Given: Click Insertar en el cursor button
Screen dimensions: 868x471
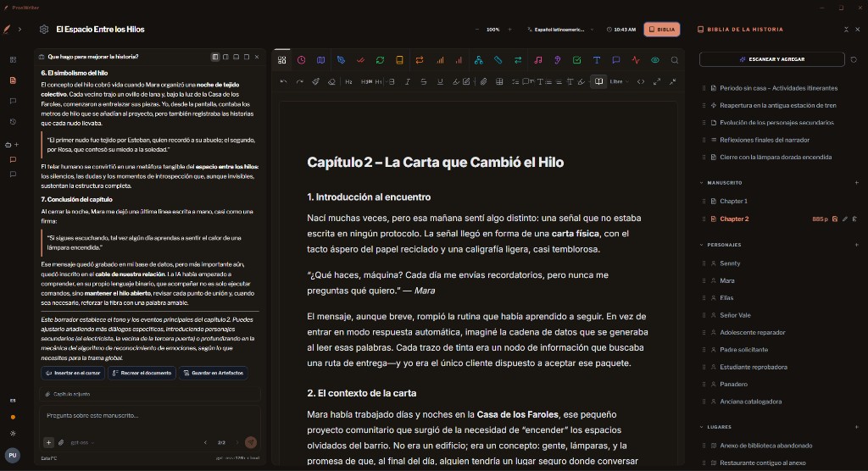Looking at the screenshot, I should [x=73, y=373].
